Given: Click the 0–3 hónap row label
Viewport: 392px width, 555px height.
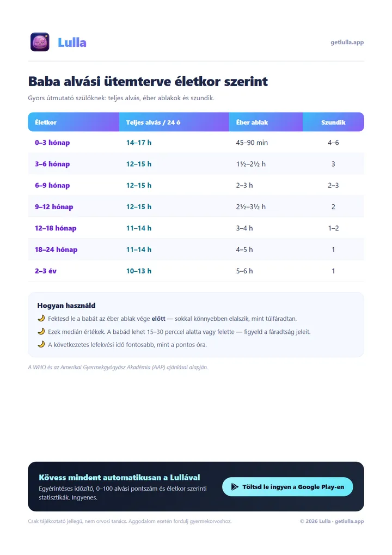Looking at the screenshot, I should click(52, 143).
